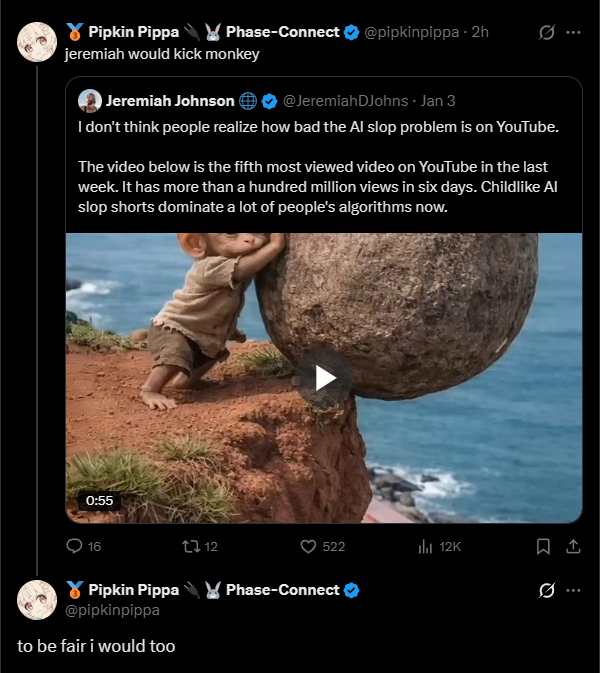Click the Jeremiah Johnson display name
The image size is (600, 673).
pyautogui.click(x=170, y=101)
